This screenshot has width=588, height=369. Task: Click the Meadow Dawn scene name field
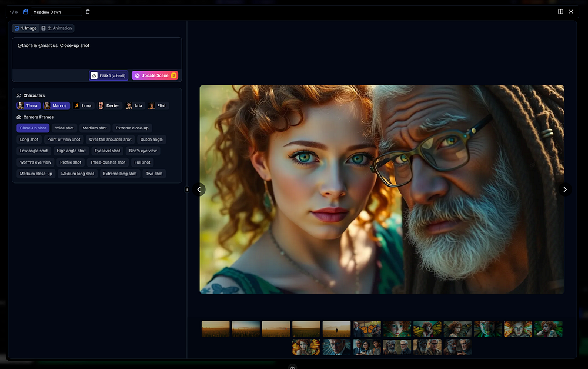tap(56, 12)
